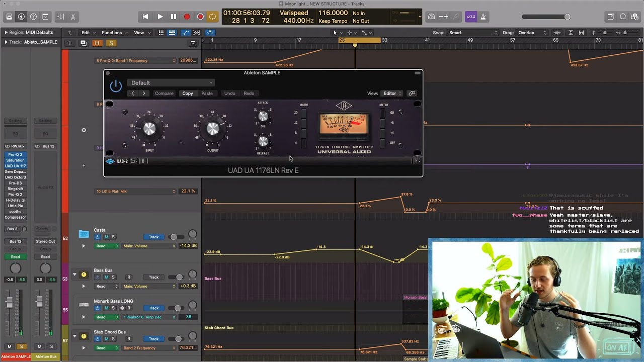Screen dimensions: 644x362
Task: Adjust the Bass Bus track volume slider
Action: point(176,278)
